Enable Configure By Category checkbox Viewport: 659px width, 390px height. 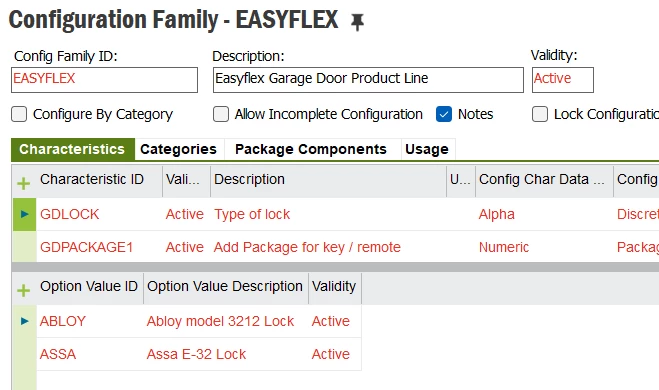coord(19,114)
